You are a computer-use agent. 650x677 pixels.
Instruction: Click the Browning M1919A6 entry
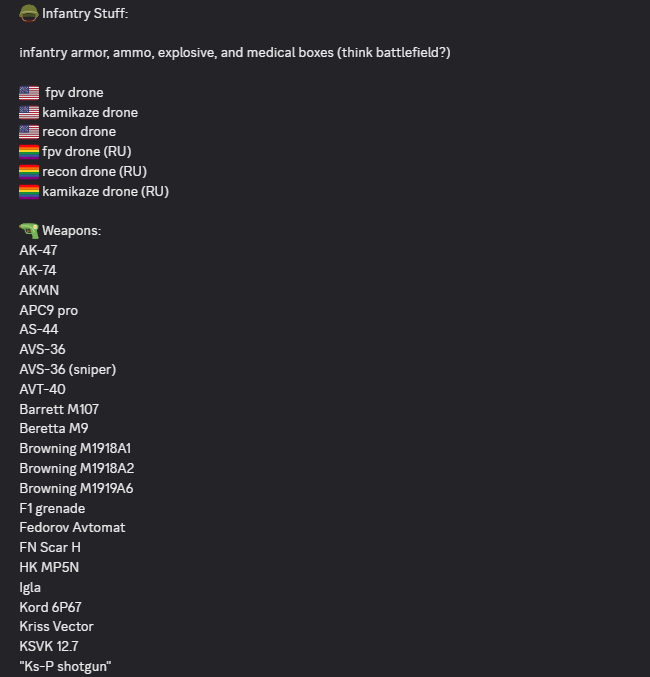76,488
